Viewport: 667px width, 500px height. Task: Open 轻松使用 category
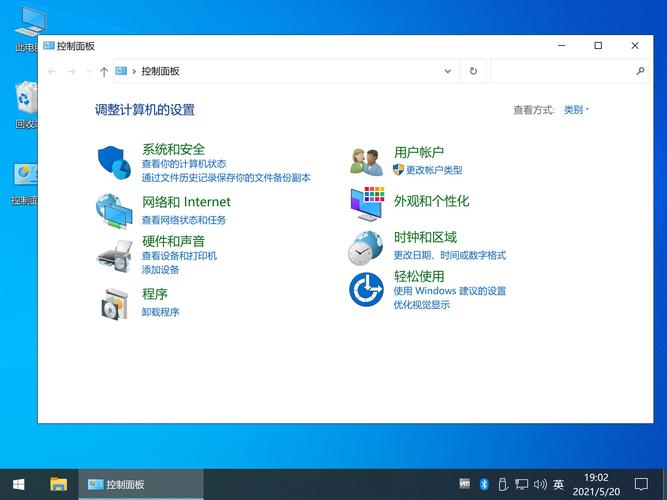[x=419, y=276]
